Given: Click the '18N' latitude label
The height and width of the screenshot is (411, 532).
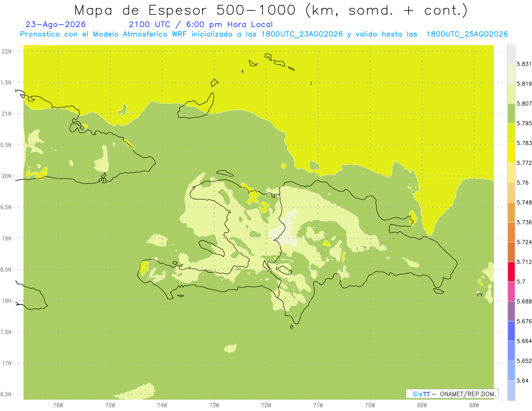Looking at the screenshot, I should [x=7, y=301].
